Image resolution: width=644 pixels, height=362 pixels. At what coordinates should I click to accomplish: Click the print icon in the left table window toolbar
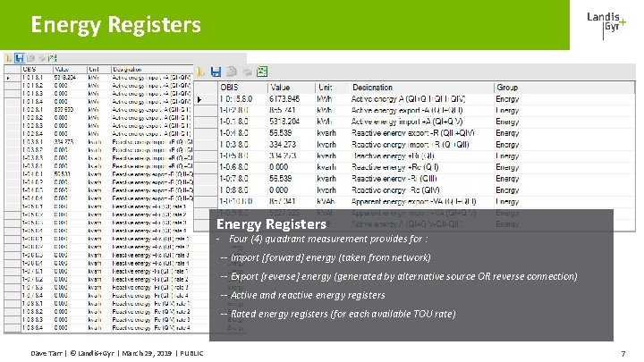[41, 58]
